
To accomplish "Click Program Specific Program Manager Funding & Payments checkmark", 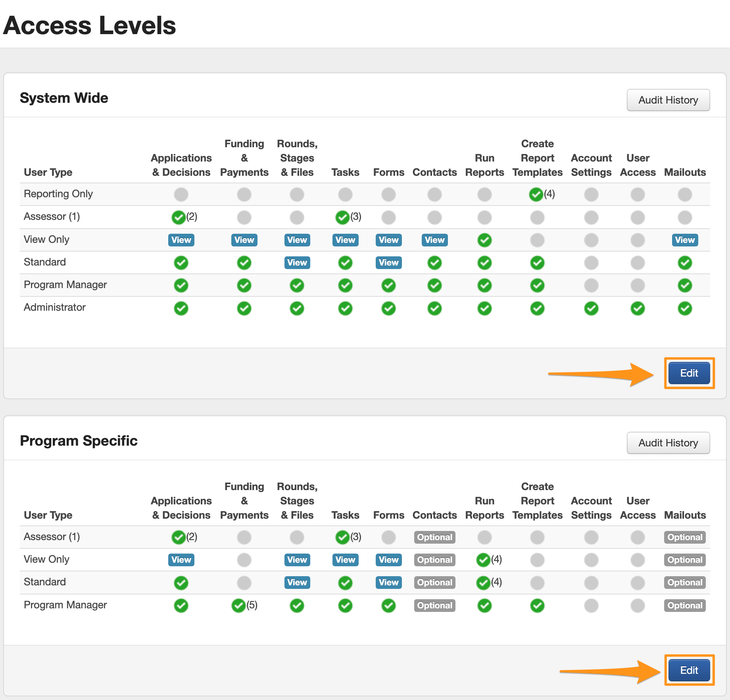I will coord(238,606).
